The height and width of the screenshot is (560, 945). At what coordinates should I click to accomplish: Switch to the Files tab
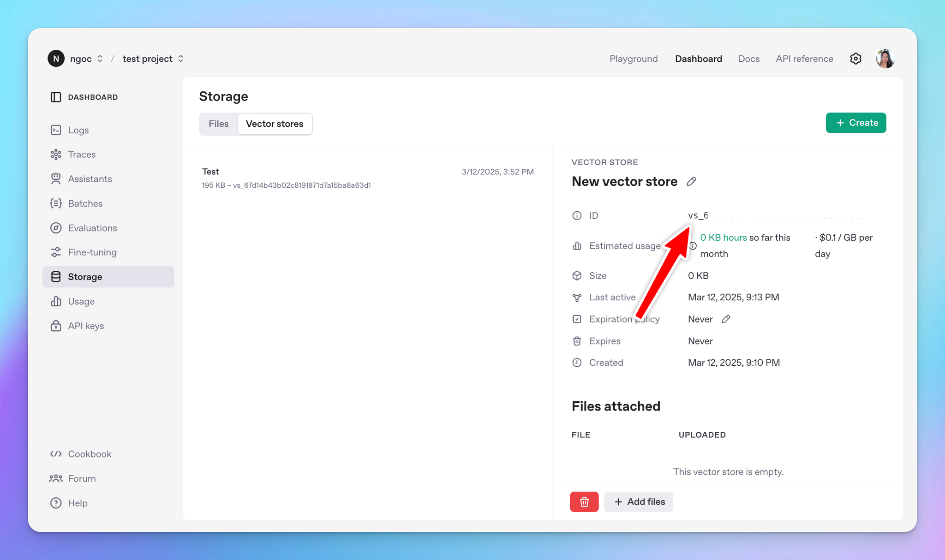pos(218,124)
